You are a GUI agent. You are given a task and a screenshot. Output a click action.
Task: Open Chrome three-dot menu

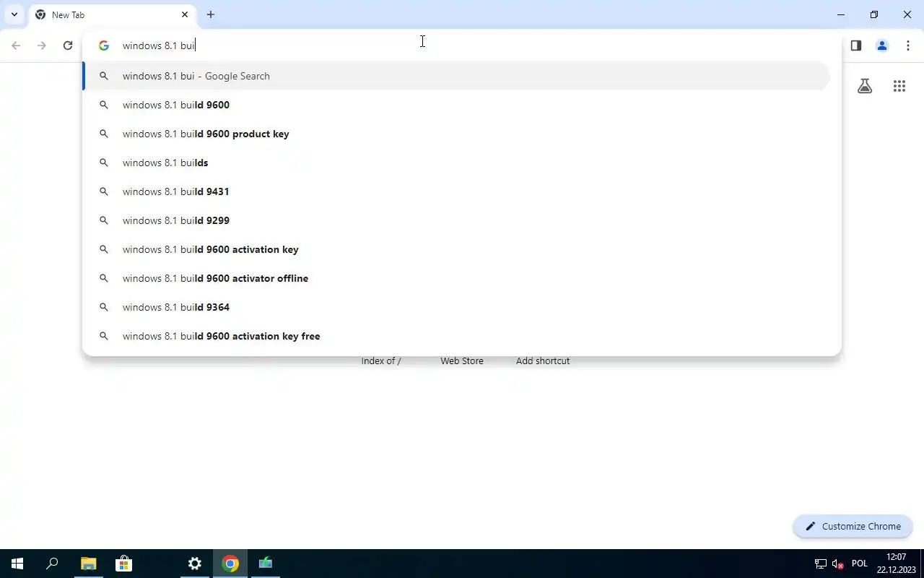908,46
